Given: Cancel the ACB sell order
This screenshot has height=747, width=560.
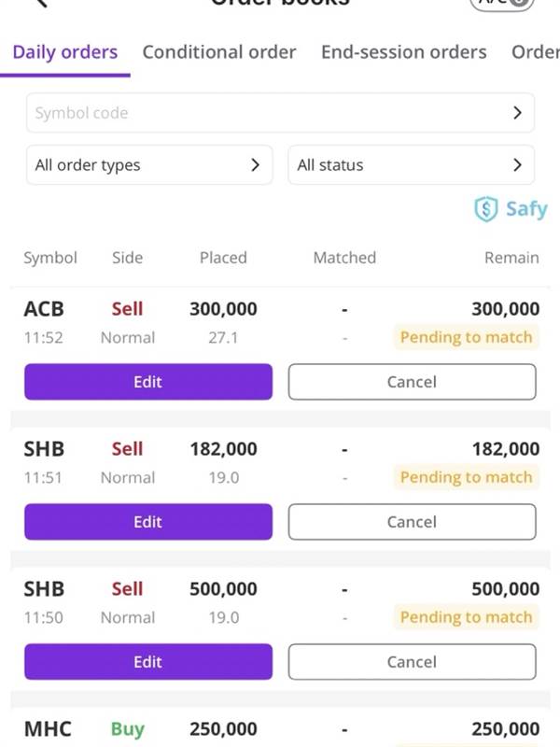Looking at the screenshot, I should (412, 382).
